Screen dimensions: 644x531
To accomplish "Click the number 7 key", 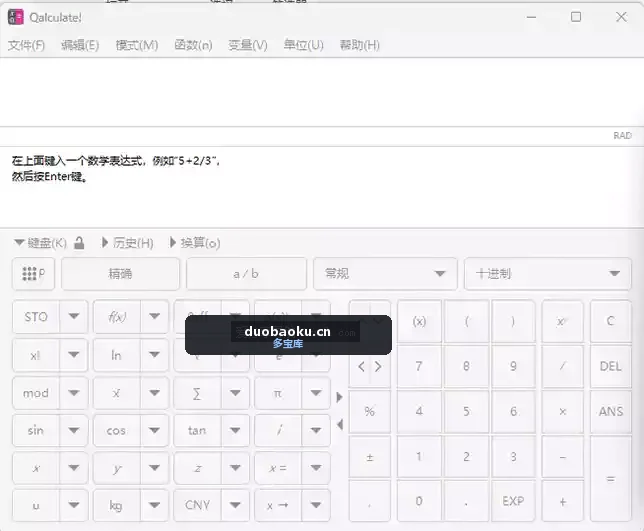I will tap(419, 366).
